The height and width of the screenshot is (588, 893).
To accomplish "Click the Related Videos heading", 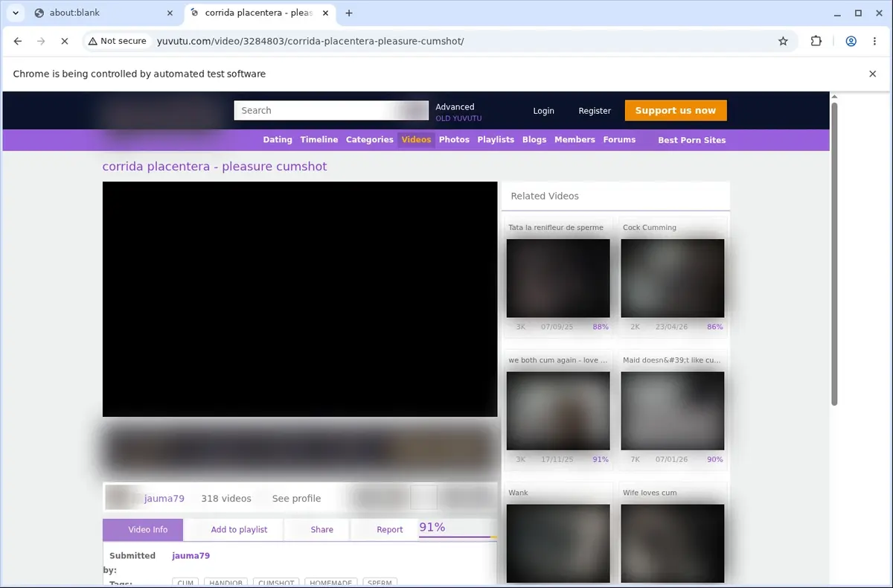I will point(545,196).
